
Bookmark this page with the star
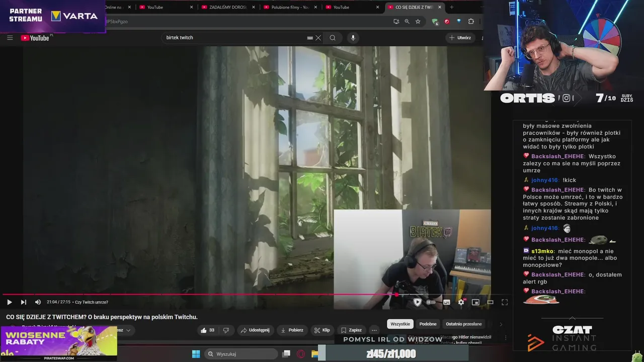click(418, 22)
